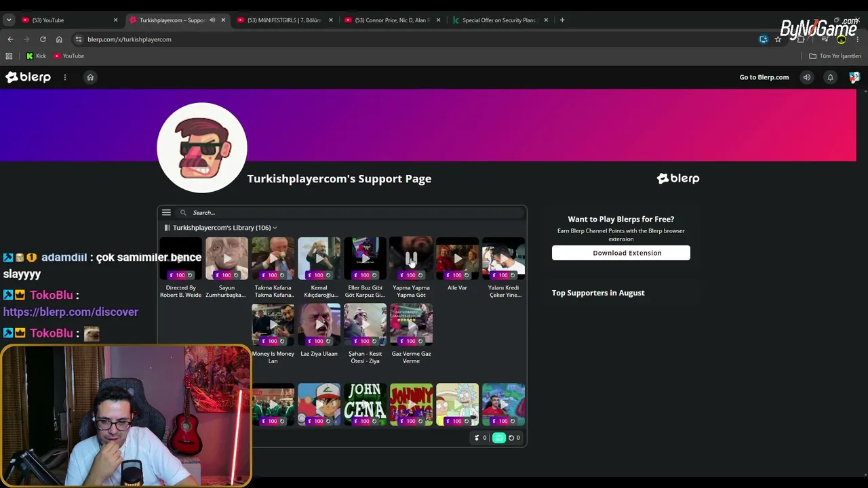Image resolution: width=868 pixels, height=488 pixels.
Task: Open the Directed By Robert B. Weide thumbnail
Action: coord(180,258)
